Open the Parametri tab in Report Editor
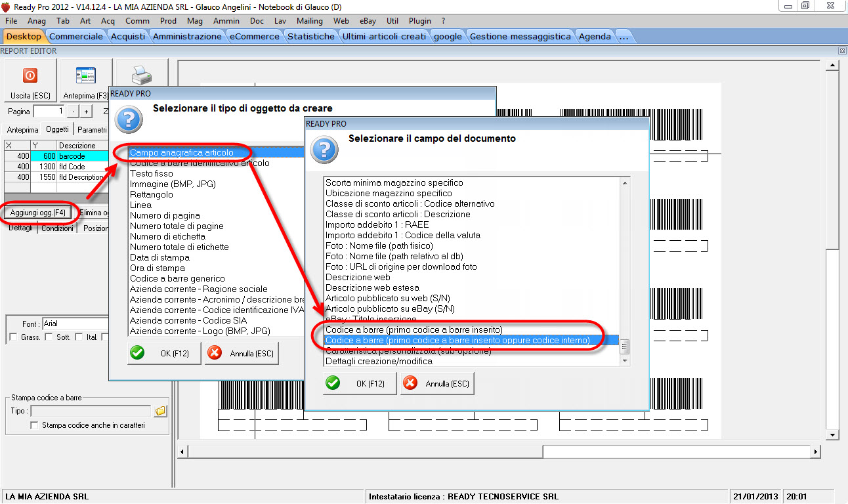848x504 pixels. point(92,130)
